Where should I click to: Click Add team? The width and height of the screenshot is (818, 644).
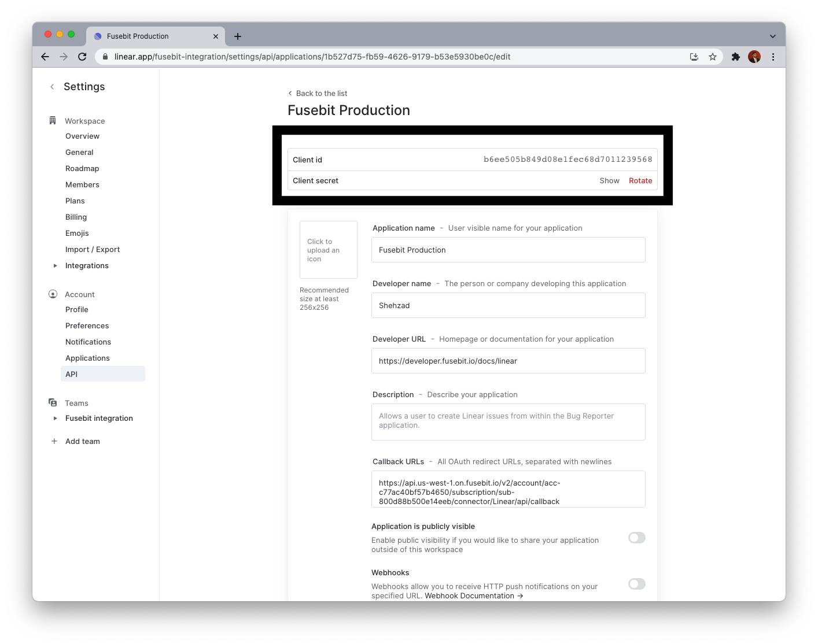[x=83, y=442]
